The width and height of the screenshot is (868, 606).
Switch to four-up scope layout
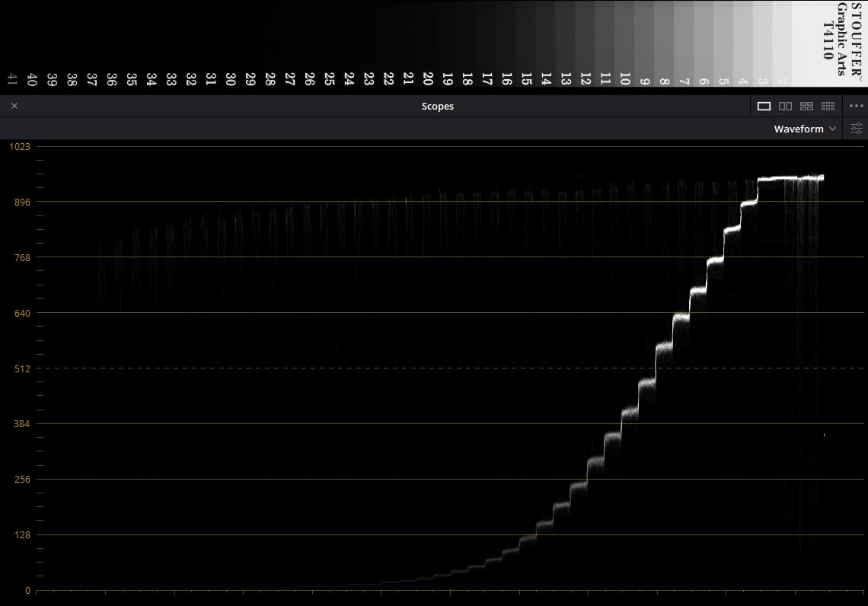806,106
